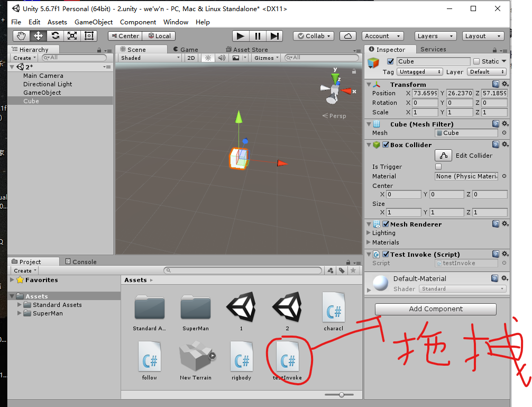Select the Scale tool
Viewport: 532px width, 407px height.
point(72,36)
